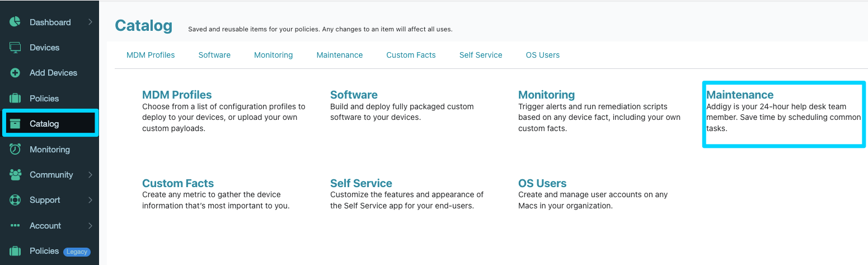Click the Policies briefcase icon
The image size is (868, 265).
tap(15, 99)
